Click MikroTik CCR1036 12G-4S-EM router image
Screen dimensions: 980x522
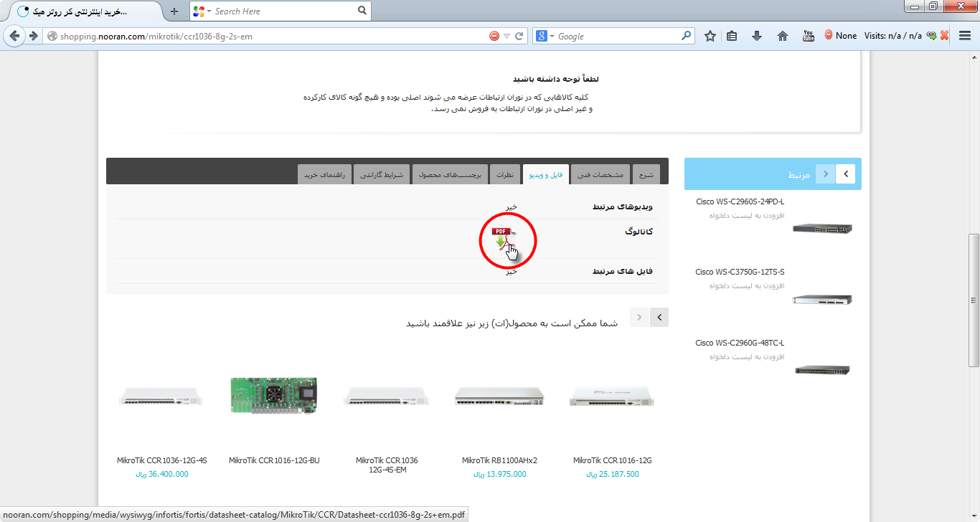pyautogui.click(x=386, y=396)
